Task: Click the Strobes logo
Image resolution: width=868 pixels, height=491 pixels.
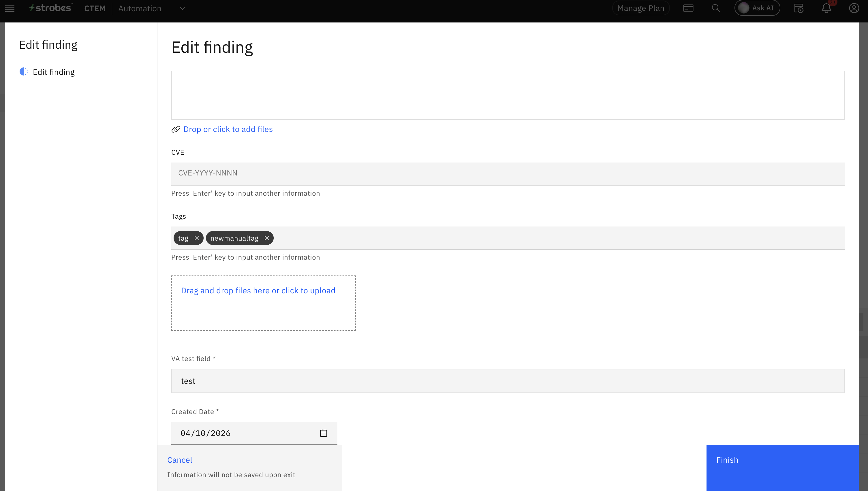Action: [x=51, y=8]
